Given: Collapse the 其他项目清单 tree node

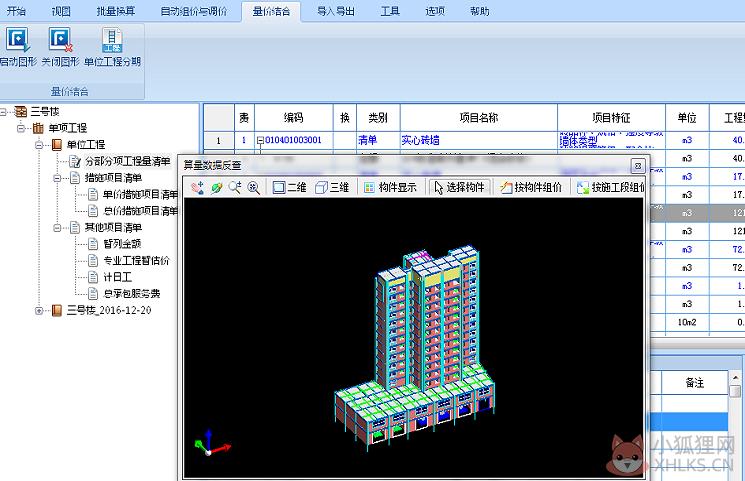Looking at the screenshot, I should [x=57, y=228].
